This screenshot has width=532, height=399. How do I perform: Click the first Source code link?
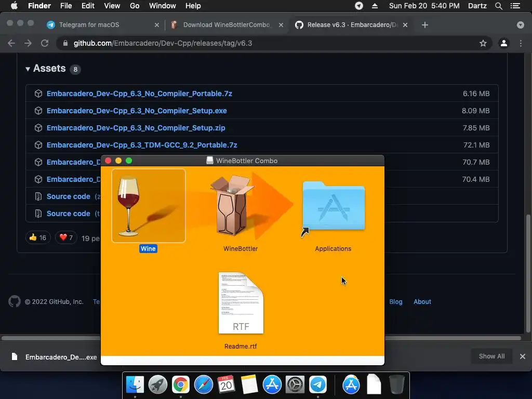pyautogui.click(x=69, y=196)
